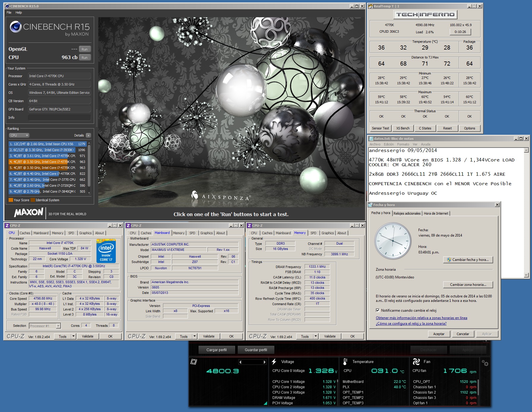
Task: Click the Details arrow button in Ranking
Action: point(88,135)
